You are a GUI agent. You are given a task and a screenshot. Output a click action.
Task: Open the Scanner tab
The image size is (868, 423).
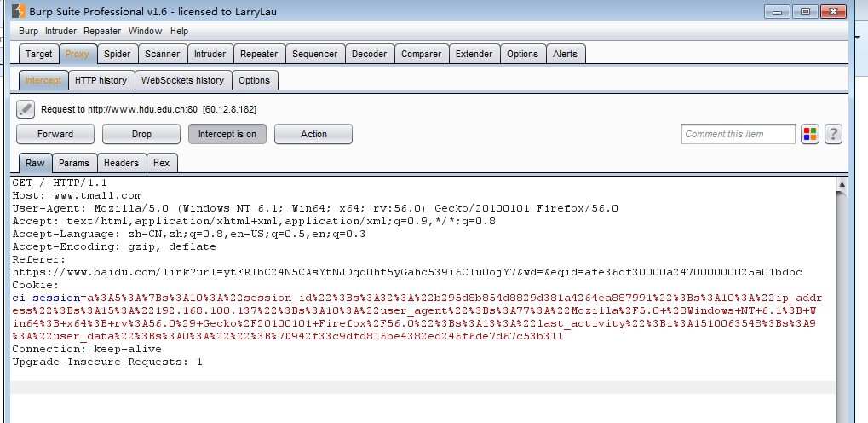(162, 54)
